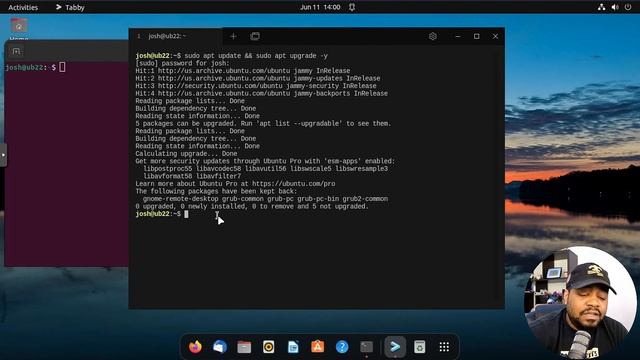Click '0 upgraded, 0 newly installed' summary line
Viewport: 640px width, 360px height.
coord(252,207)
